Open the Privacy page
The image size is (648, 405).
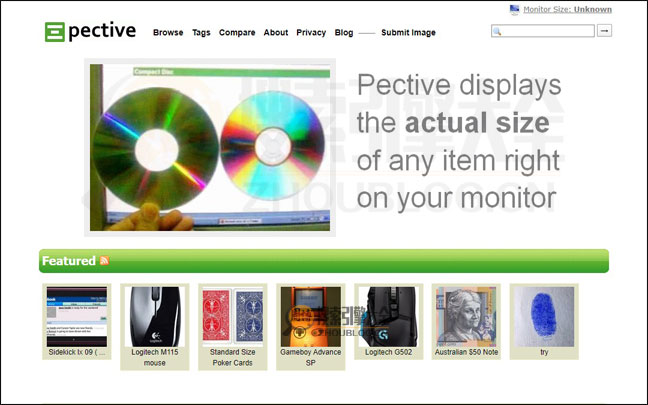click(x=311, y=33)
